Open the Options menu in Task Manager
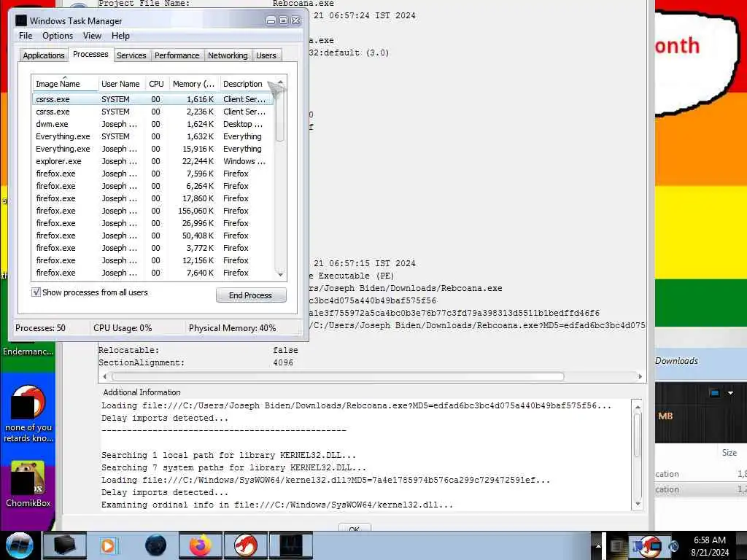This screenshot has height=560, width=747. [58, 36]
